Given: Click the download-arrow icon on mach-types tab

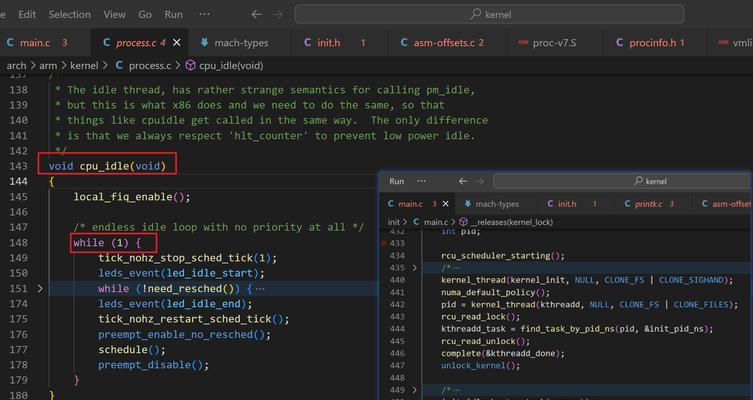Looking at the screenshot, I should pyautogui.click(x=204, y=42).
